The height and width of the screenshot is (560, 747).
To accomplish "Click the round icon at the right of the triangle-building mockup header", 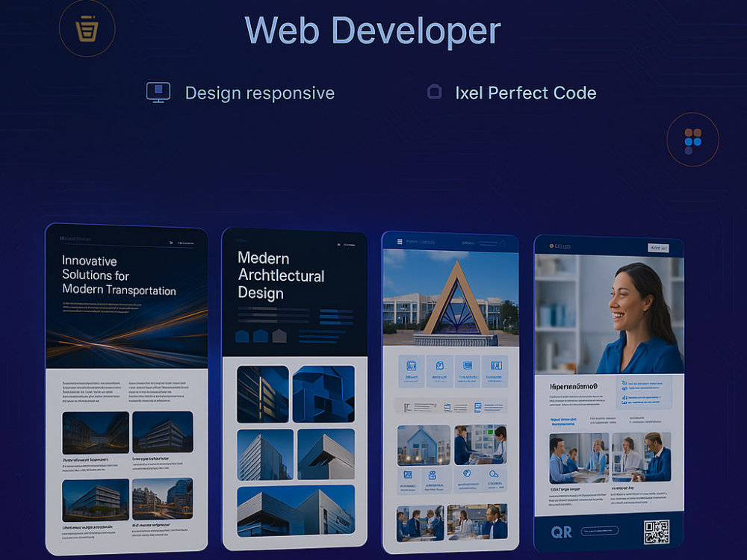I will tap(503, 244).
